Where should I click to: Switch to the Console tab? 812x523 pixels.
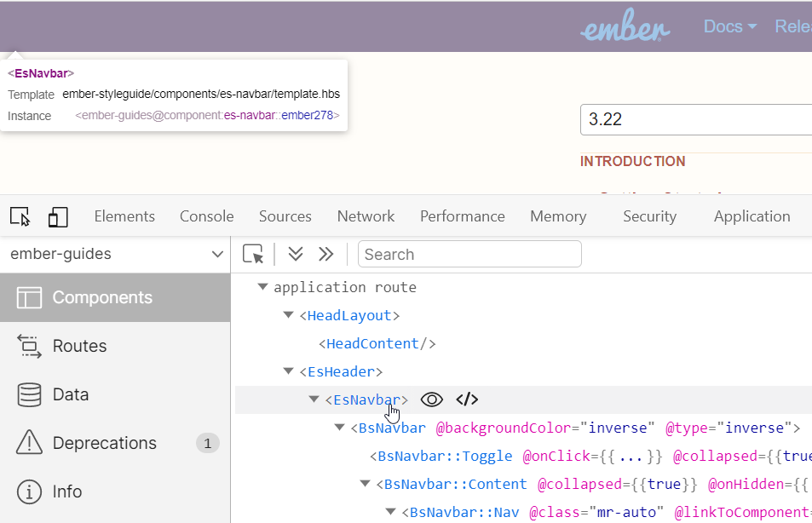point(206,216)
